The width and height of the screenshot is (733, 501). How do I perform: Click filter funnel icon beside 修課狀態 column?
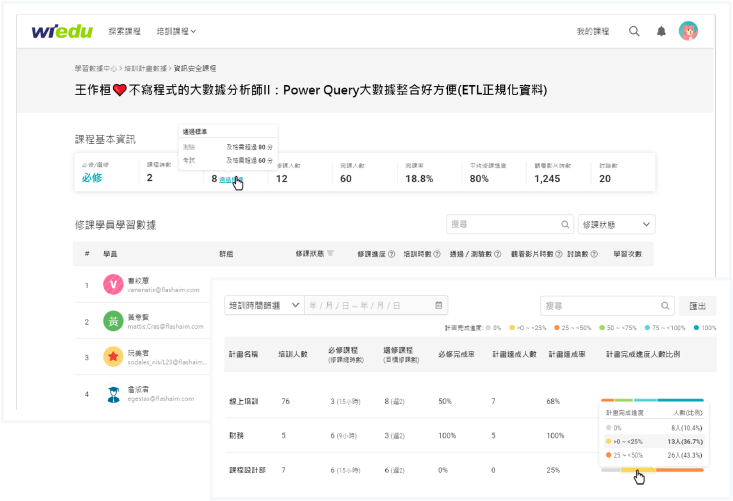[x=330, y=253]
